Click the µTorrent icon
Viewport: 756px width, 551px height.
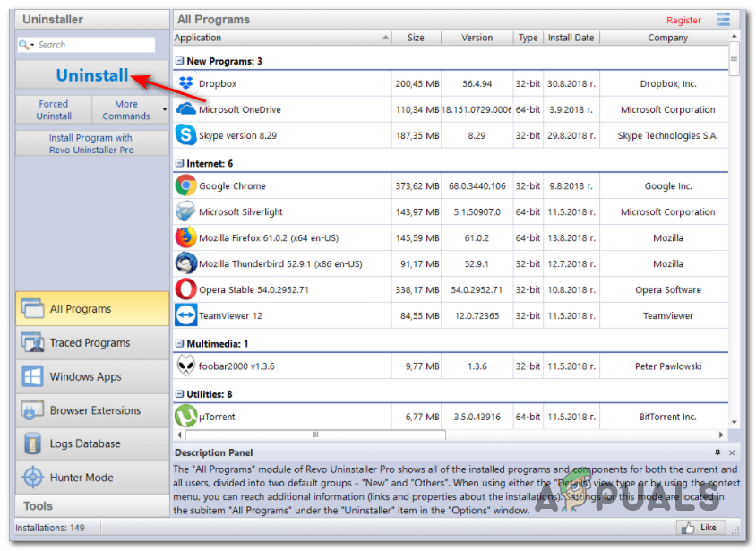tap(185, 416)
